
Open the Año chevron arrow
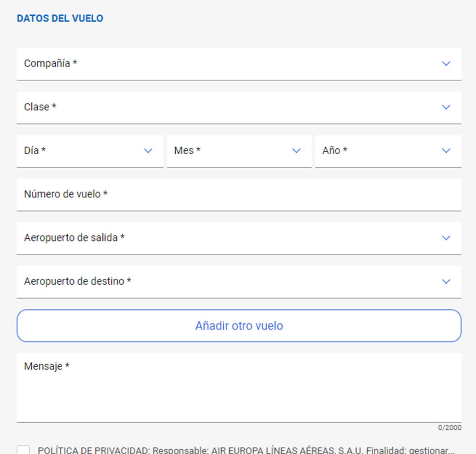pyautogui.click(x=446, y=151)
